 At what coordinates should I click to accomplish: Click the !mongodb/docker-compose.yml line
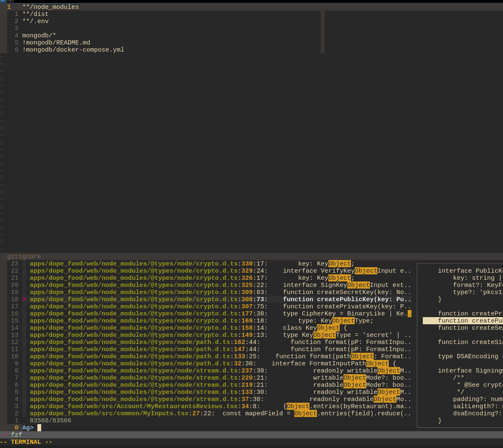coord(73,49)
